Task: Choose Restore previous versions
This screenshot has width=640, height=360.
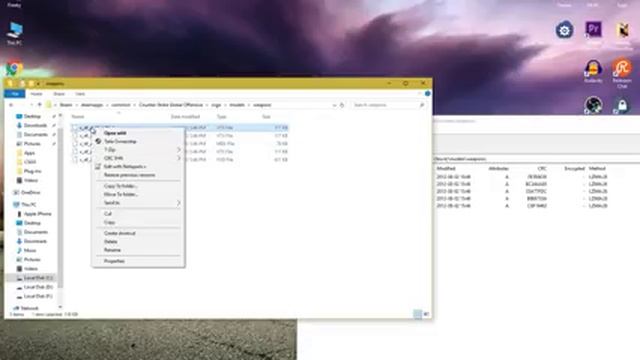Action: [138, 175]
